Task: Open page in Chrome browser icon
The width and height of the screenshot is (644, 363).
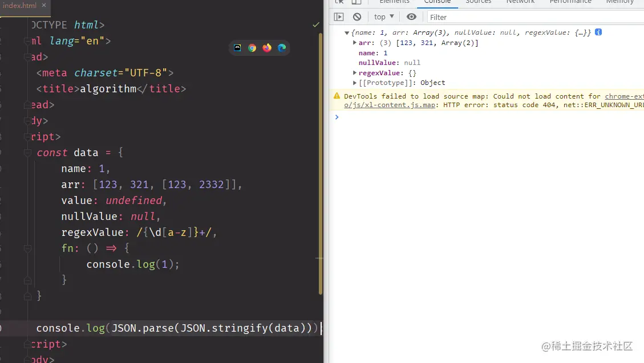Action: [252, 48]
